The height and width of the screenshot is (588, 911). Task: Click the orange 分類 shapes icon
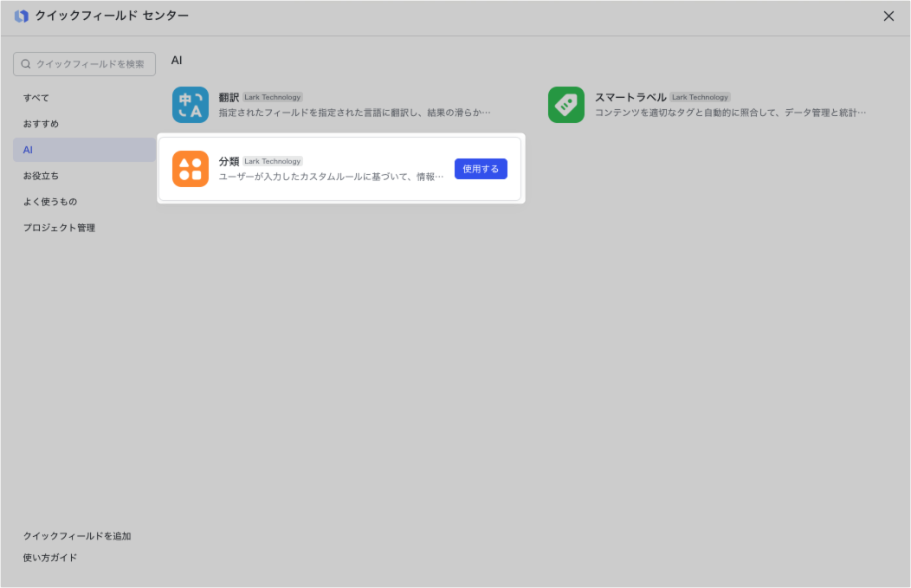coord(191,169)
